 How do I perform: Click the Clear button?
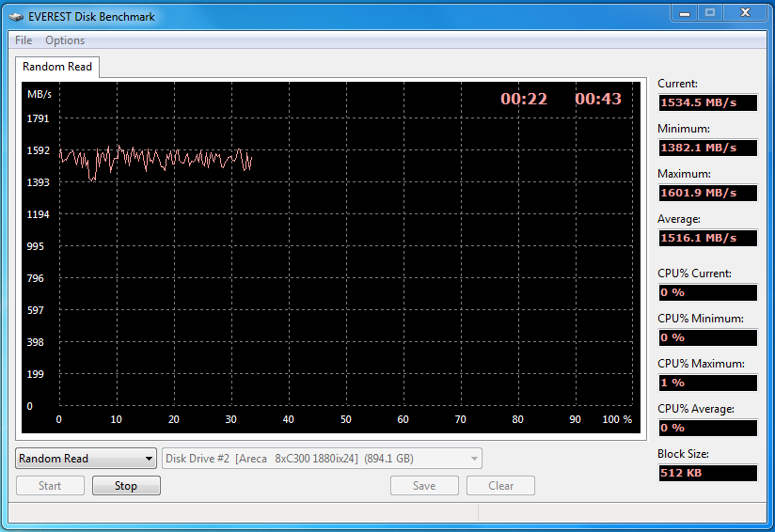(500, 486)
